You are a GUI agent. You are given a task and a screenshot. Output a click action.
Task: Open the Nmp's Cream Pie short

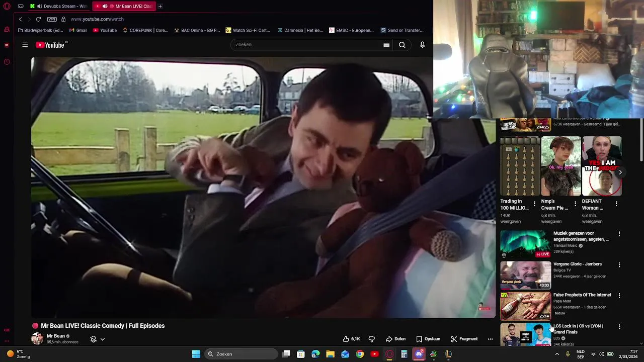pyautogui.click(x=561, y=166)
